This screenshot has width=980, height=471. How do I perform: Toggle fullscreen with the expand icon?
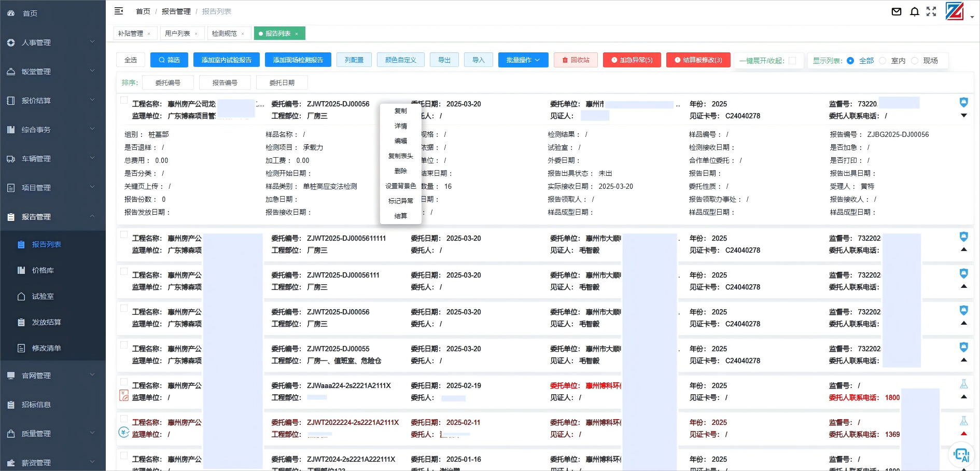[932, 11]
